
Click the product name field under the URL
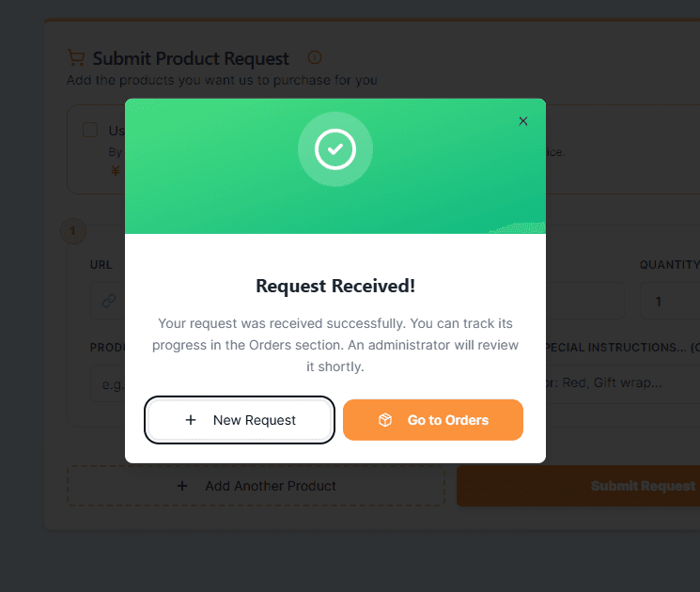point(107,382)
